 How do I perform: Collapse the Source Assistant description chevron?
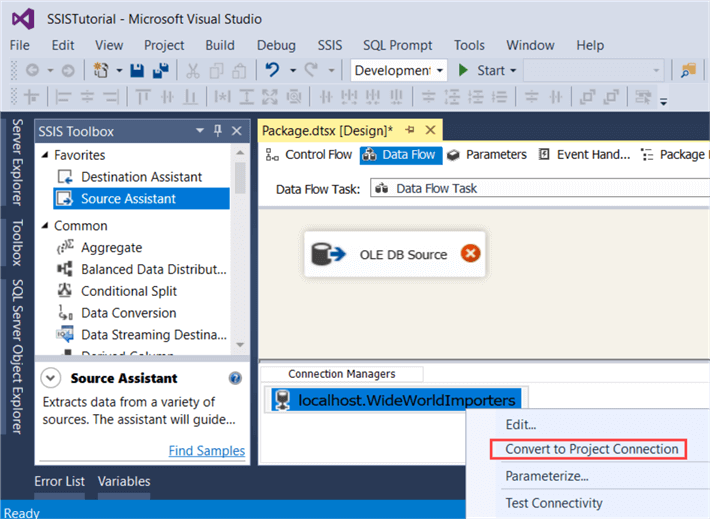pyautogui.click(x=51, y=378)
